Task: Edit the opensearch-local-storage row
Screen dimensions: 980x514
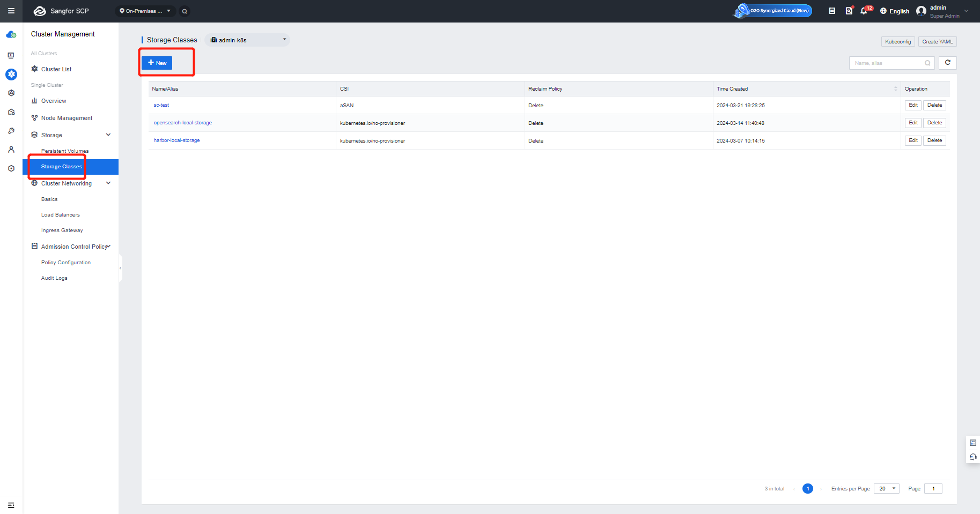Action: coord(913,123)
